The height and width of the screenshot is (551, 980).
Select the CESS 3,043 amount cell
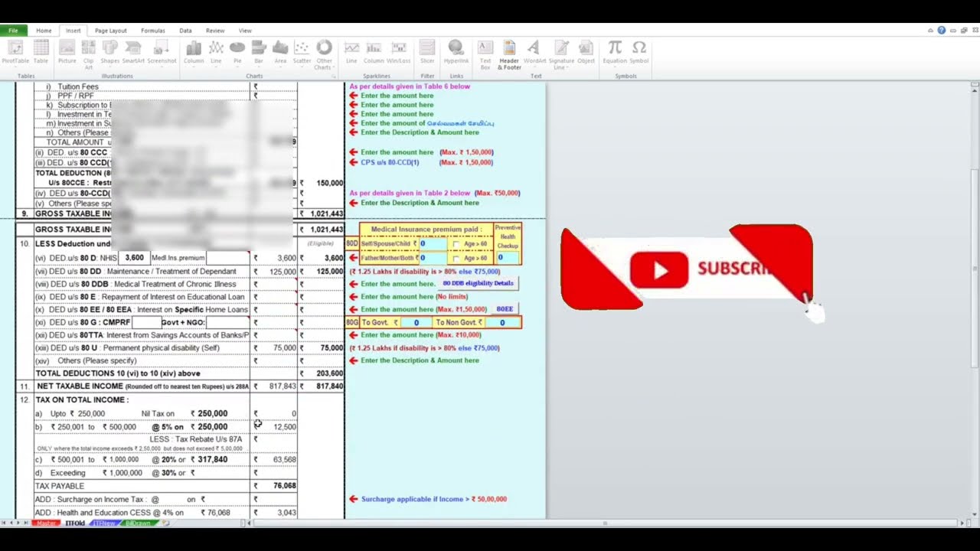pyautogui.click(x=274, y=513)
